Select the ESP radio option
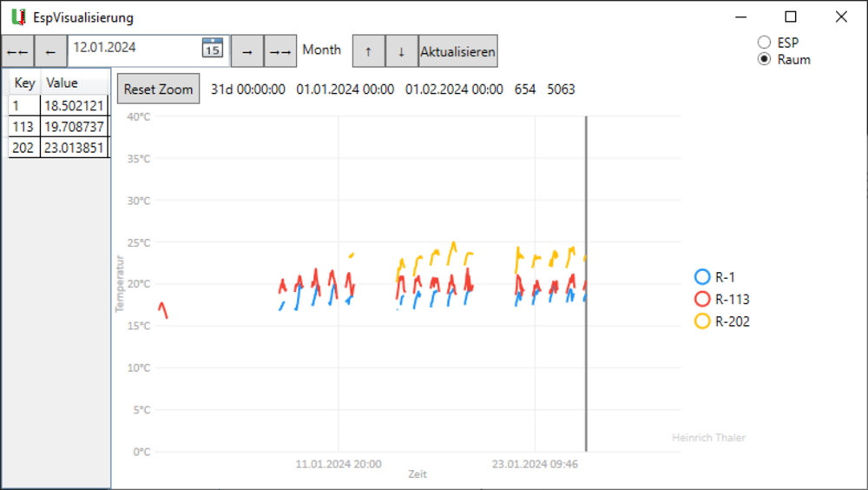Image resolution: width=868 pixels, height=490 pixels. (x=765, y=43)
